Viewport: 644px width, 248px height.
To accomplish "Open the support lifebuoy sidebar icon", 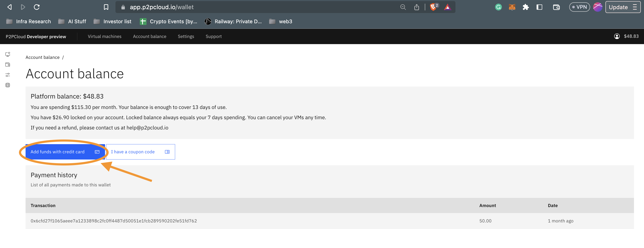I will pos(8,85).
